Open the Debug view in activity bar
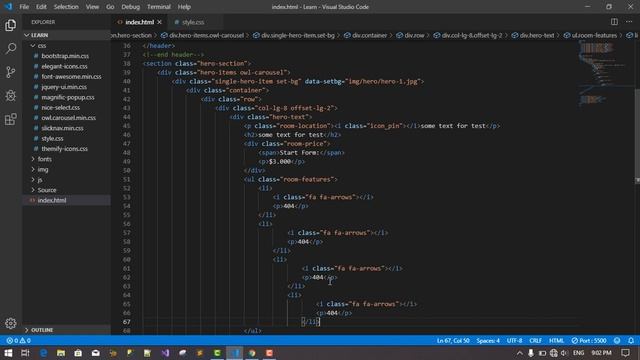This screenshot has height=360, width=640. [x=11, y=96]
